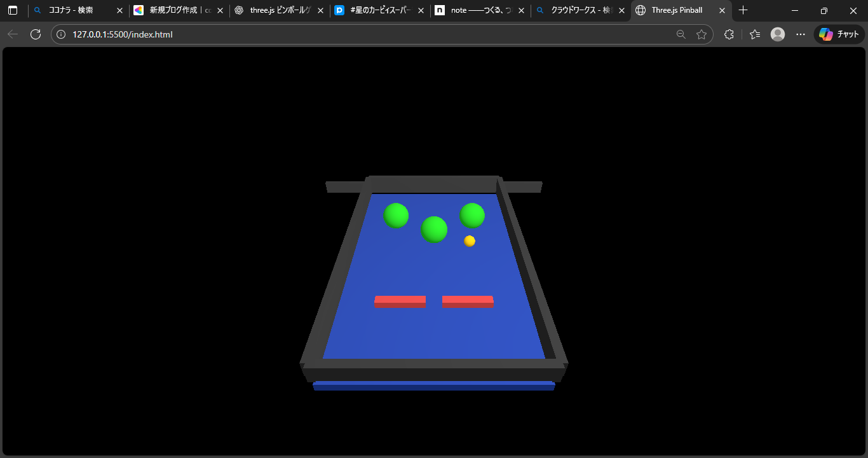
Task: Open the Copilot チャット button
Action: click(839, 34)
